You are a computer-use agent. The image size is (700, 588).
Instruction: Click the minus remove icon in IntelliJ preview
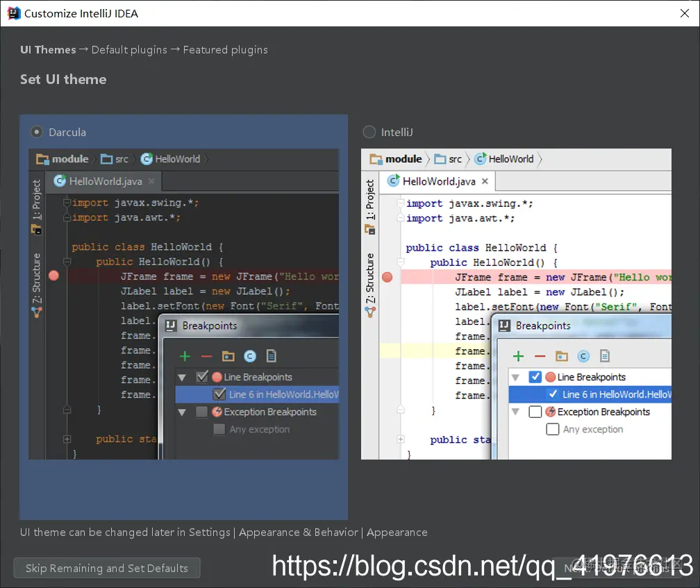(540, 356)
